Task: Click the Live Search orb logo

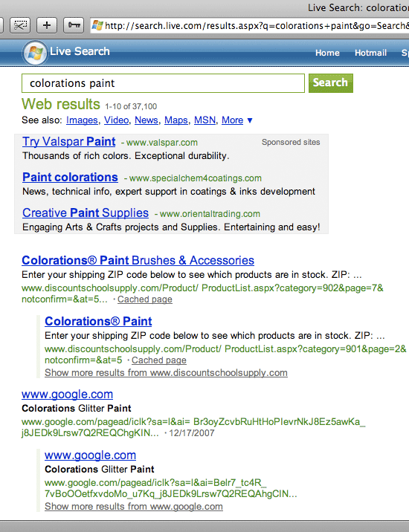Action: tap(35, 53)
